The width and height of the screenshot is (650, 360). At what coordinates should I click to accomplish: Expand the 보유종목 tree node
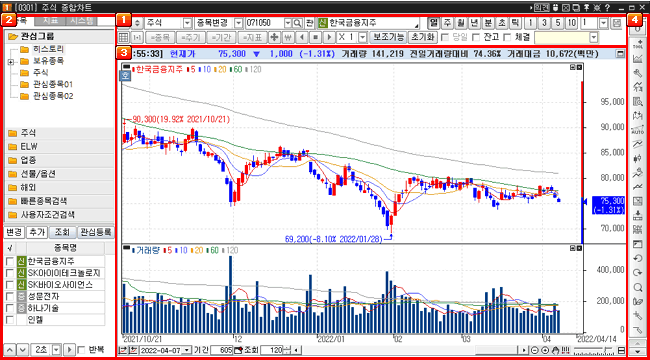10,62
